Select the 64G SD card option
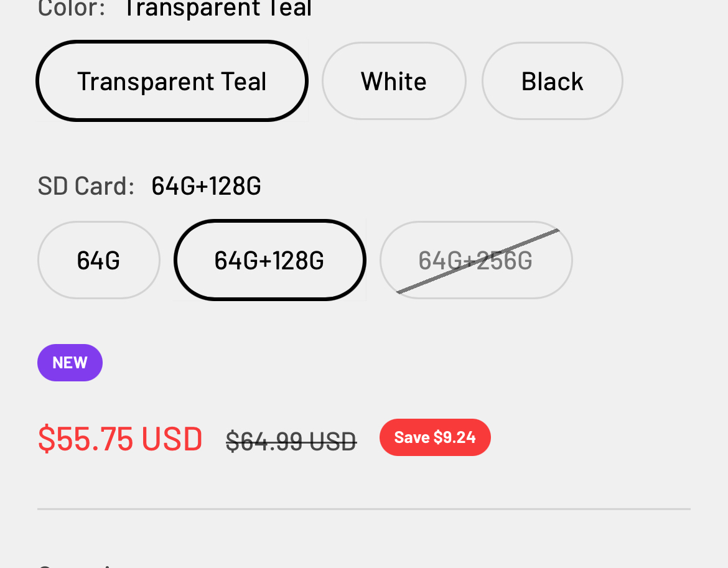Viewport: 728px width, 568px height. [98, 260]
